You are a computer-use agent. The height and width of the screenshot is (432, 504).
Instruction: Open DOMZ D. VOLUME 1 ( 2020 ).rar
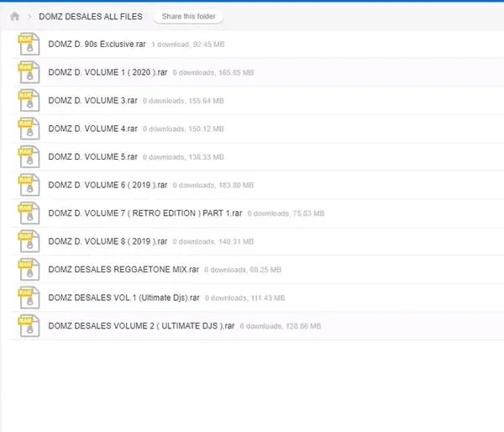(x=108, y=72)
